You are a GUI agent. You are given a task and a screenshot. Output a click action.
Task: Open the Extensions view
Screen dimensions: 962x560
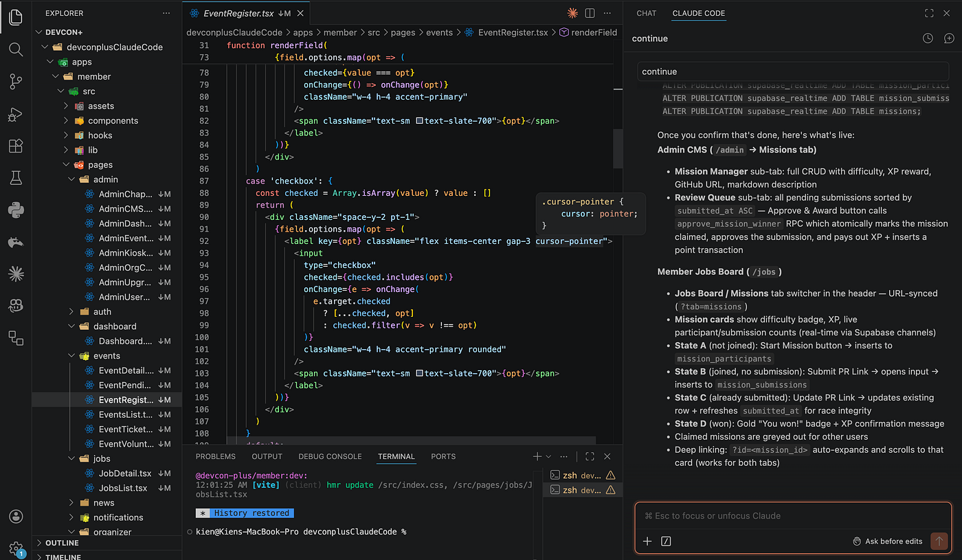[16, 146]
